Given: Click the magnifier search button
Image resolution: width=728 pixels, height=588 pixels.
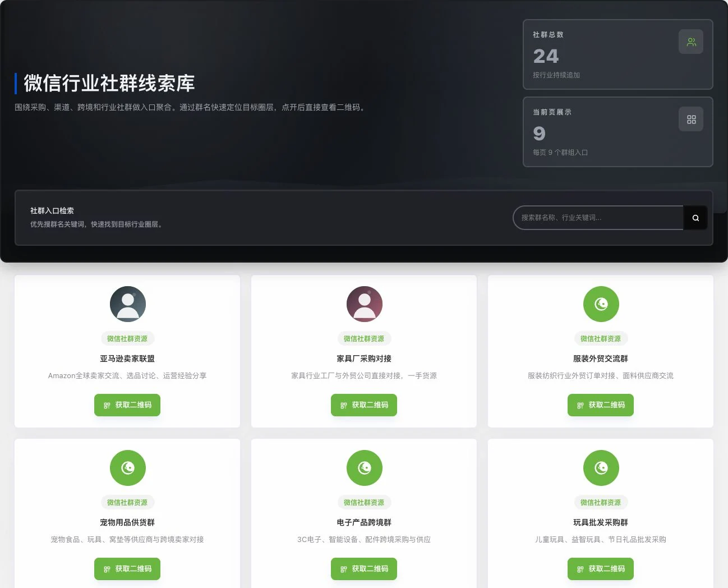Looking at the screenshot, I should click(695, 218).
